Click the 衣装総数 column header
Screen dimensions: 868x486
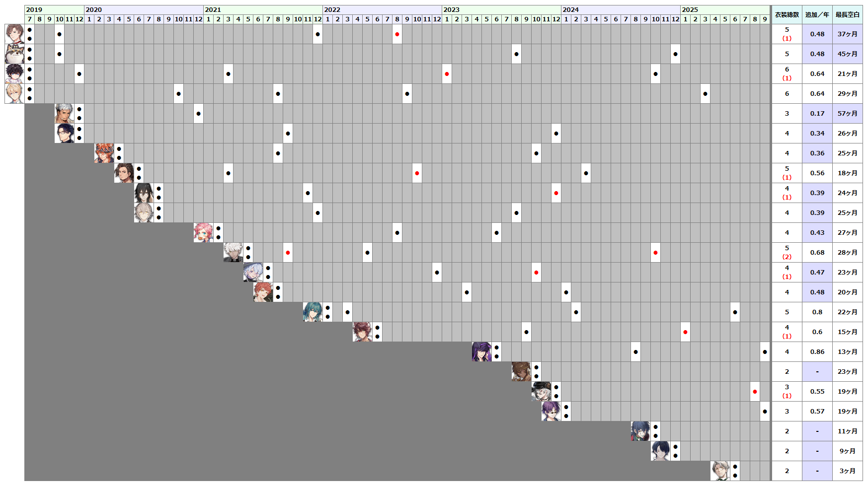point(787,15)
